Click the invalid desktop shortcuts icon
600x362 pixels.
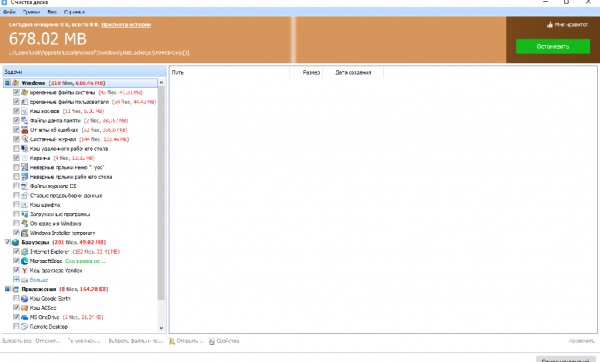(x=25, y=177)
